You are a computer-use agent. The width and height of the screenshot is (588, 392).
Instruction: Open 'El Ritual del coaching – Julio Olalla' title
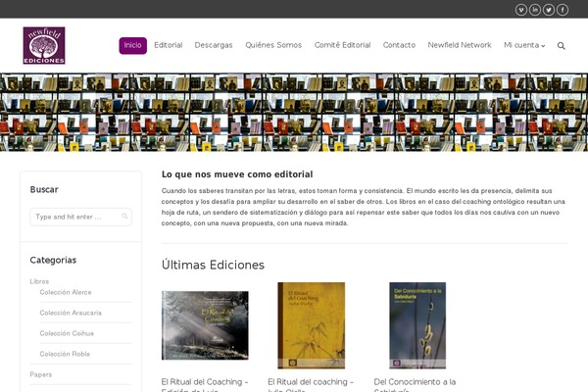[x=311, y=386]
